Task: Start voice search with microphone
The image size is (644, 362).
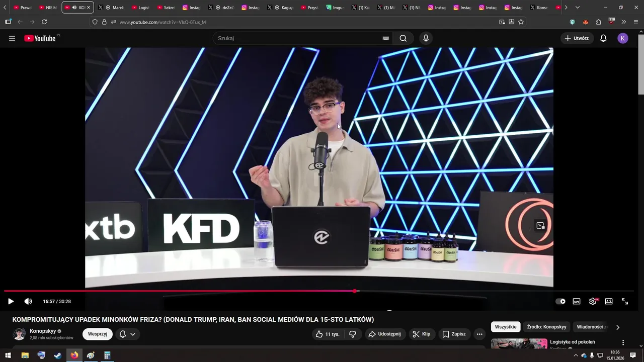Action: [x=426, y=38]
